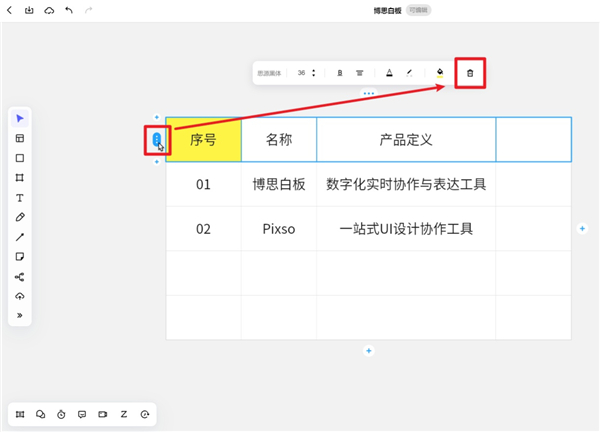Click the undo arrow in top bar

pyautogui.click(x=68, y=10)
